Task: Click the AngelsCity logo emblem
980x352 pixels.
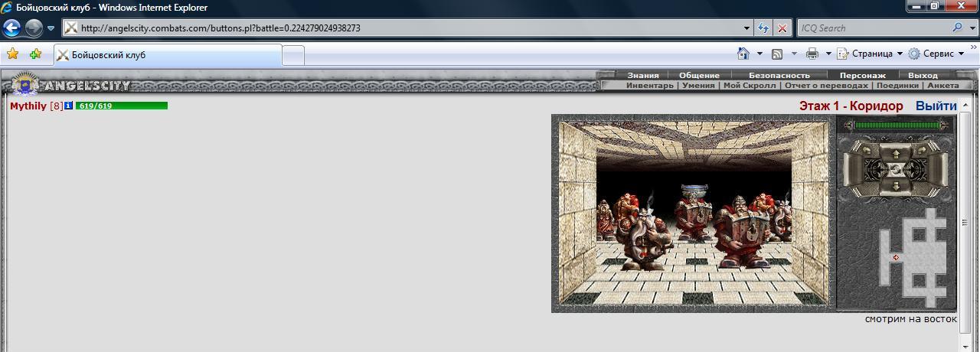Action: 25,83
